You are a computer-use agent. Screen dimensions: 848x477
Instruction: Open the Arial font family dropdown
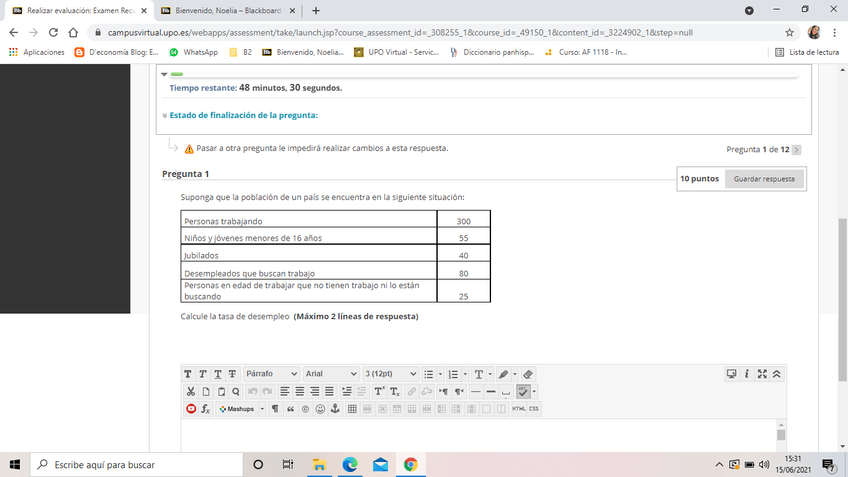(x=330, y=373)
